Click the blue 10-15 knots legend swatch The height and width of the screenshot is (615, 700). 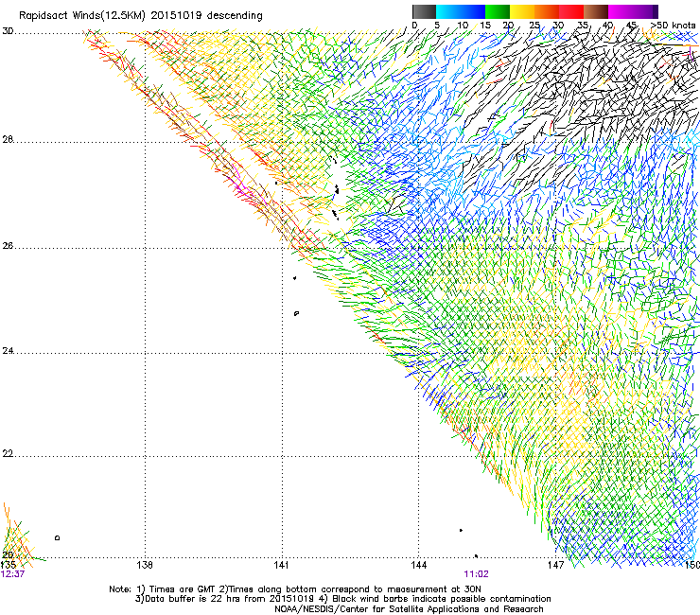tap(473, 11)
